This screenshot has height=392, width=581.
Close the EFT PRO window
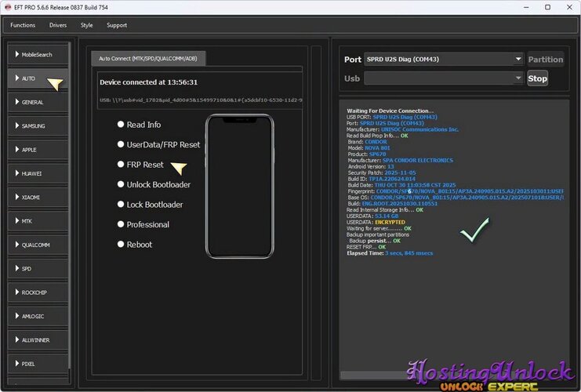569,7
